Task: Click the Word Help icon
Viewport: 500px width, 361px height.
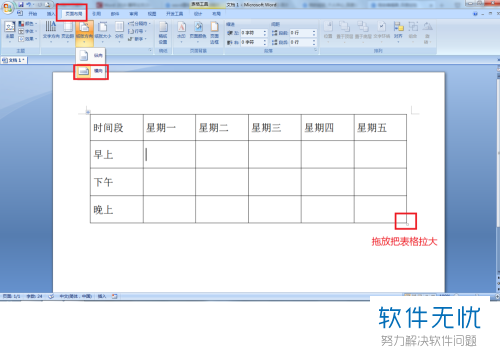Action: tap(475, 14)
